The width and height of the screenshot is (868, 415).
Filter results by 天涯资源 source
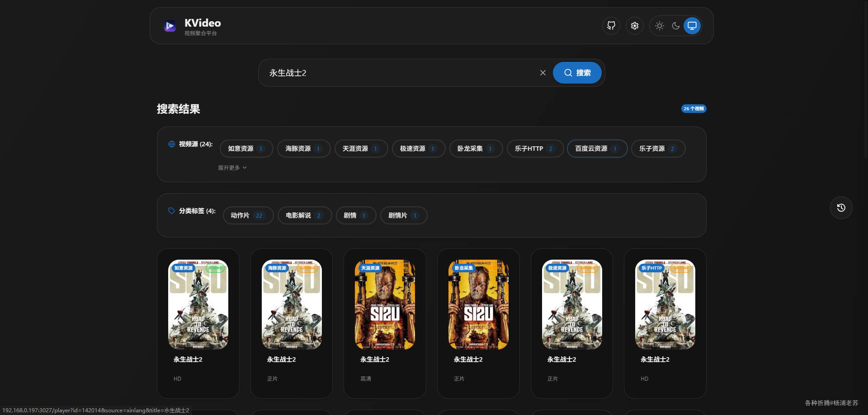(x=361, y=149)
